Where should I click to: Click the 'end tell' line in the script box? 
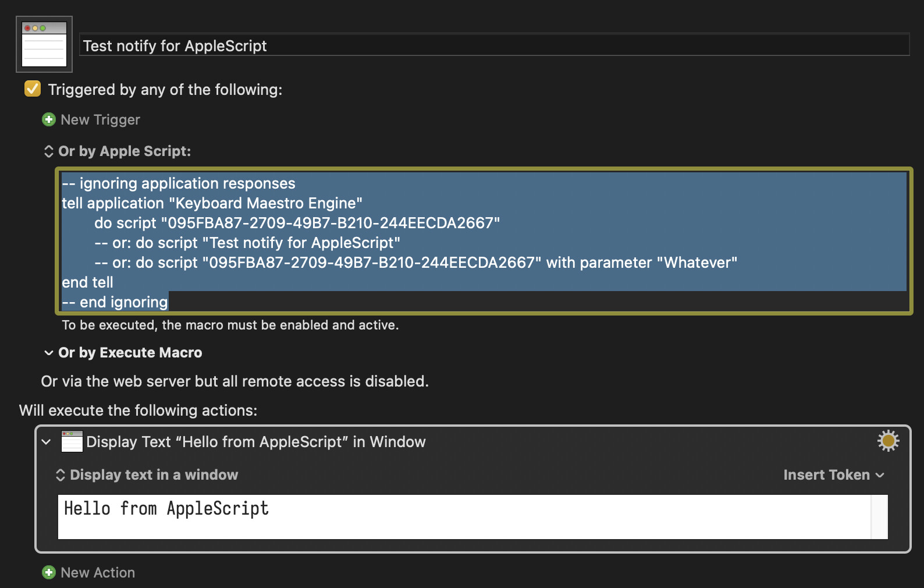(x=88, y=282)
